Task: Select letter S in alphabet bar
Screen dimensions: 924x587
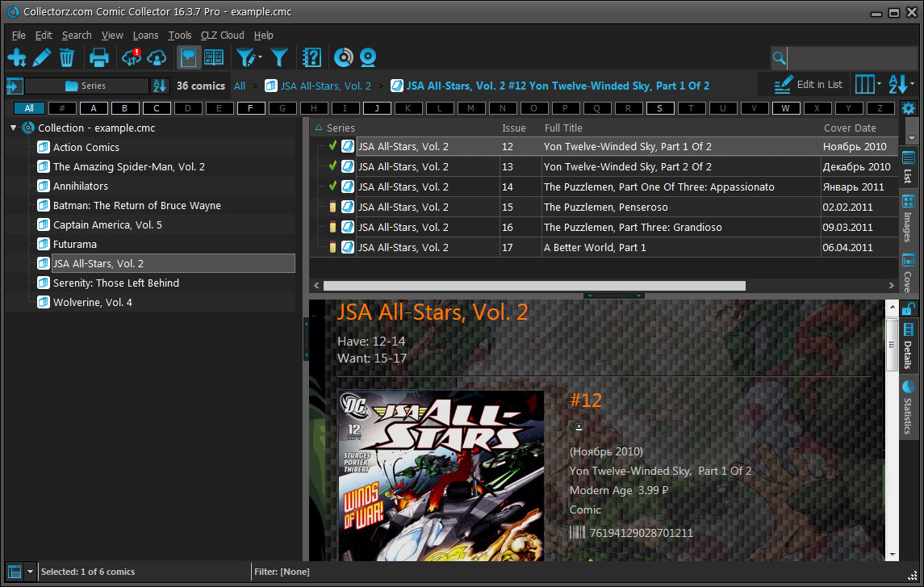Action: coord(659,108)
